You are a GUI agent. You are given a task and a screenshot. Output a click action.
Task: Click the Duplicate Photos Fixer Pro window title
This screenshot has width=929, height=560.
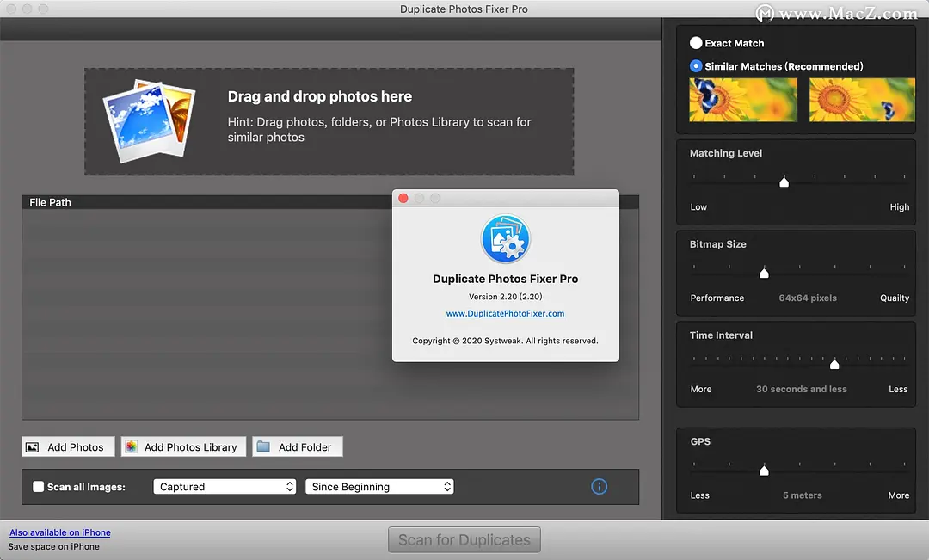(x=464, y=9)
